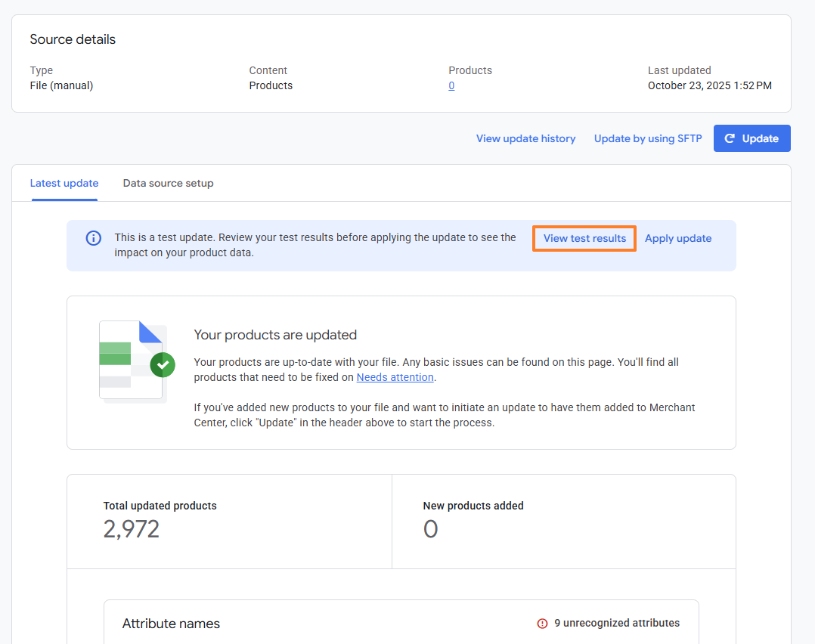Viewport: 815px width, 644px height.
Task: Click the info icon in test update banner
Action: pos(94,238)
